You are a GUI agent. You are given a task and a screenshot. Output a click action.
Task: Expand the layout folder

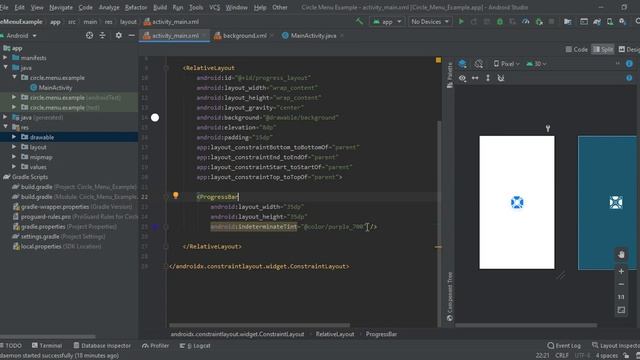click(14, 147)
